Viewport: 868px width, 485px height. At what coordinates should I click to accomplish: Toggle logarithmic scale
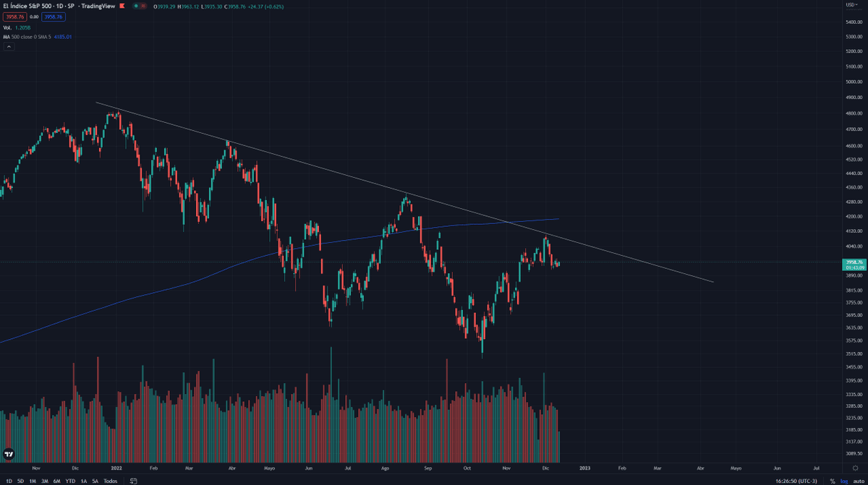point(843,481)
